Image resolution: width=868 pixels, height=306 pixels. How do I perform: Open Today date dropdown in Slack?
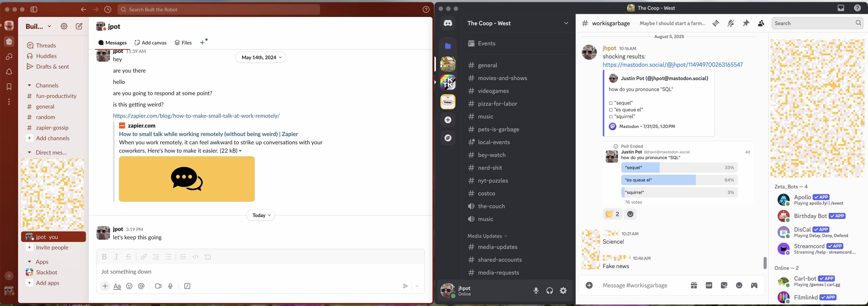(x=261, y=215)
